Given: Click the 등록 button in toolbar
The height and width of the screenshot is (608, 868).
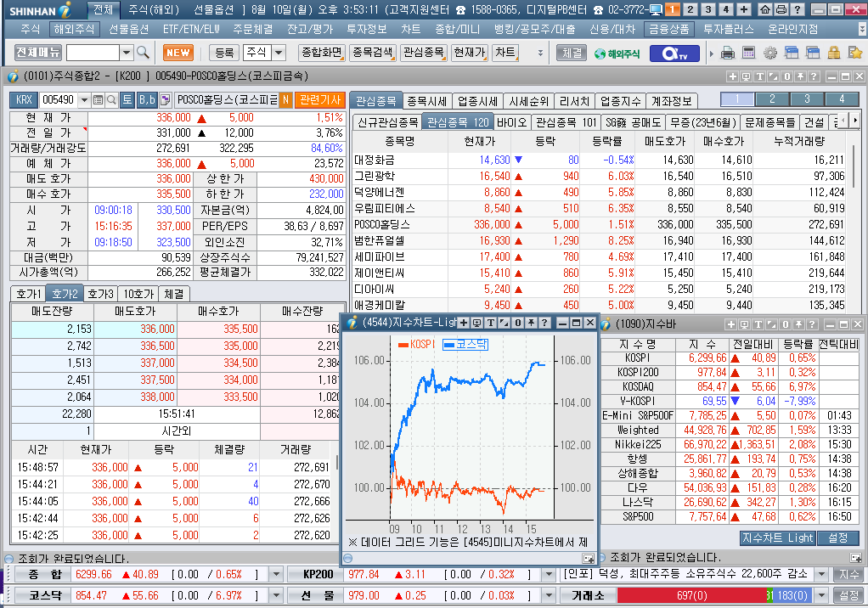Looking at the screenshot, I should (224, 53).
